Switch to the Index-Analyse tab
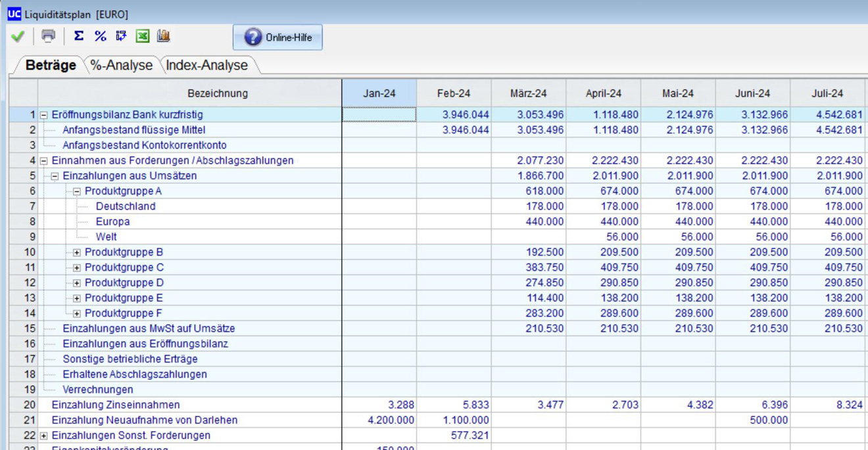 click(206, 66)
